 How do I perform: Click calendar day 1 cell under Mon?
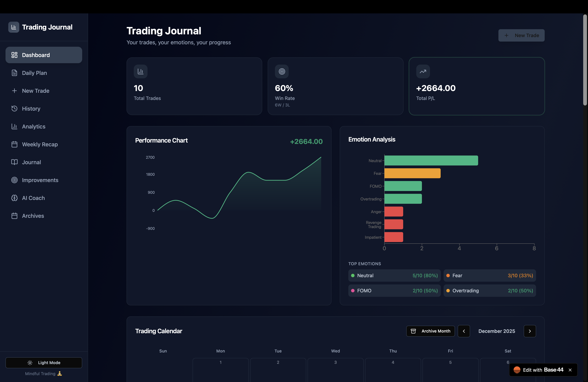coord(221,370)
